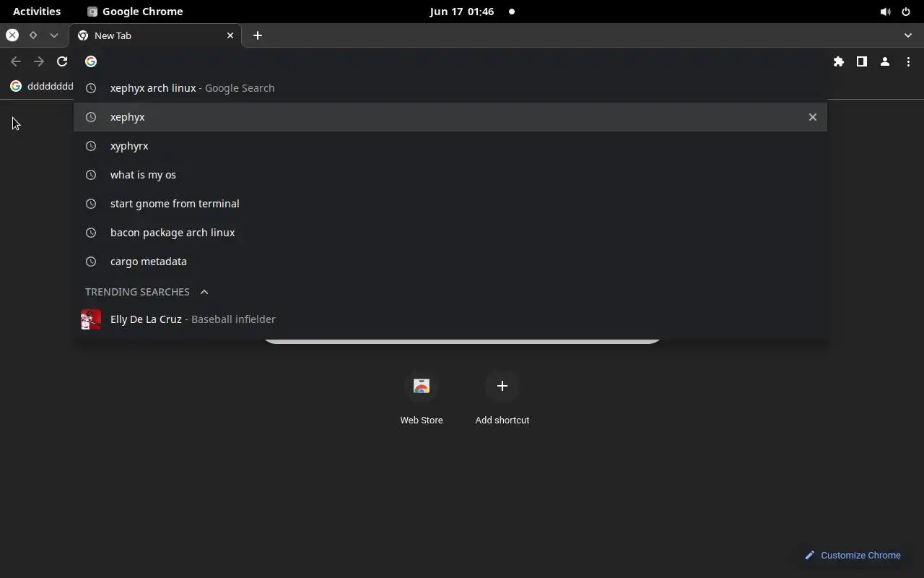Click the clock icon beside xyphyrx
The height and width of the screenshot is (578, 924).
(91, 146)
